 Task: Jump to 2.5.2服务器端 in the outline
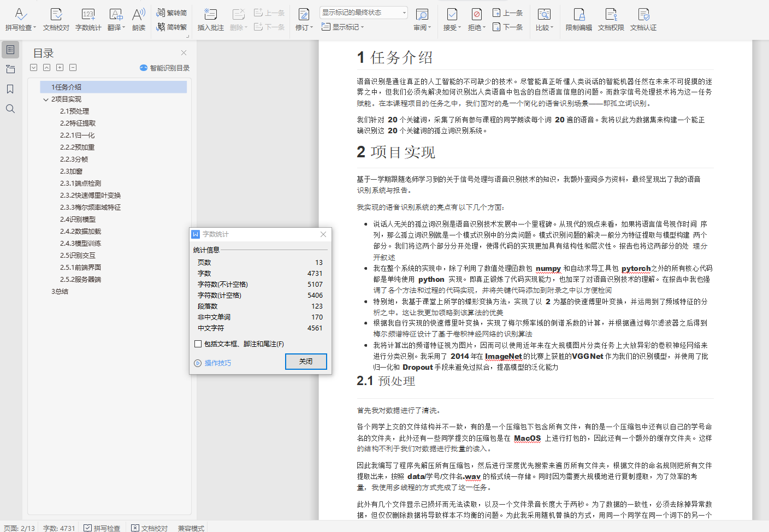tap(80, 280)
